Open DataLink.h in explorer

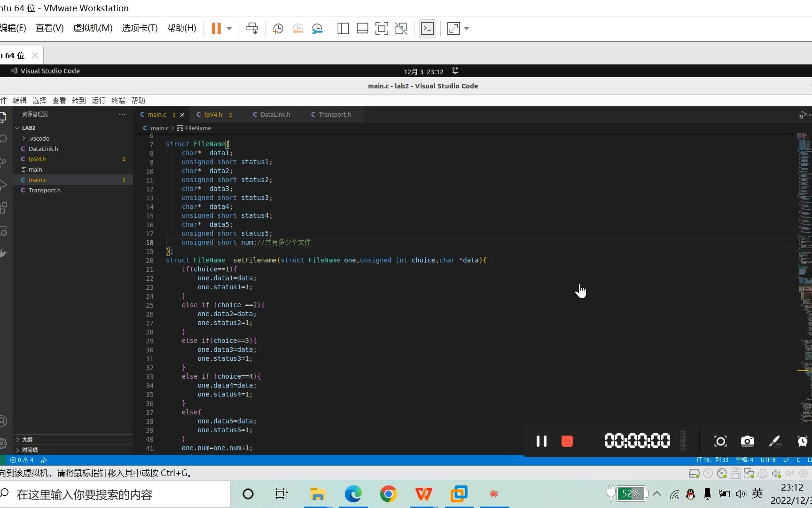(73, 149)
